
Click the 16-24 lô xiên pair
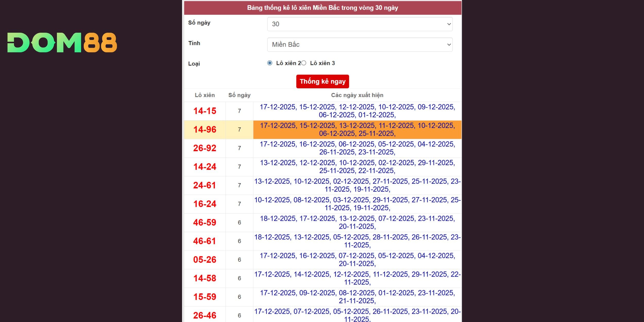205,204
